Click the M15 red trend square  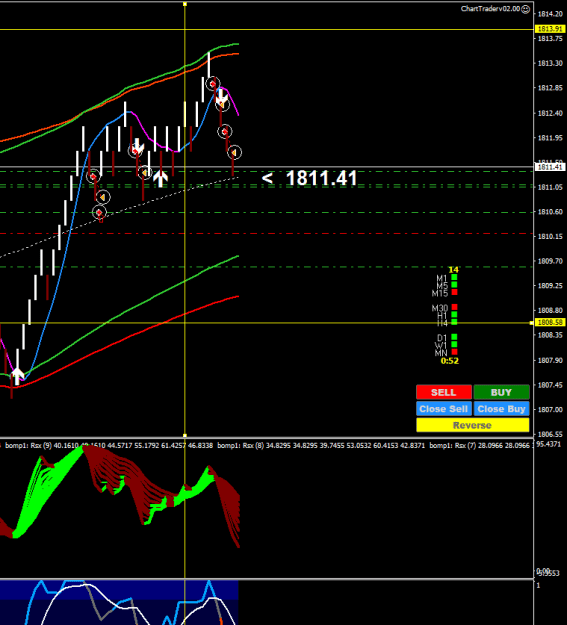click(454, 292)
